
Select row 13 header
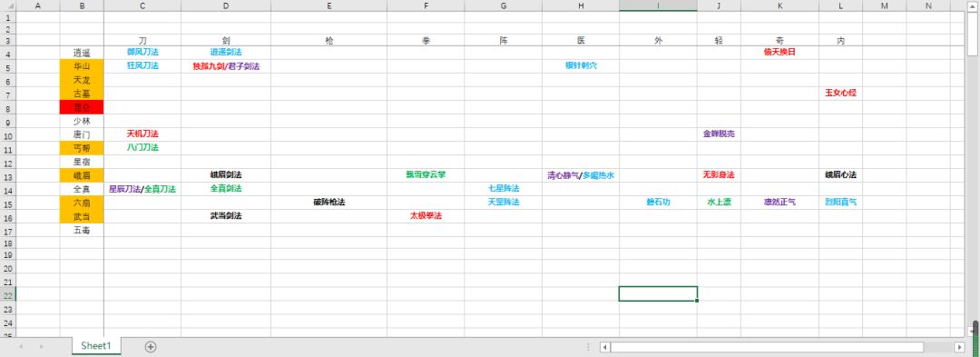click(7, 175)
